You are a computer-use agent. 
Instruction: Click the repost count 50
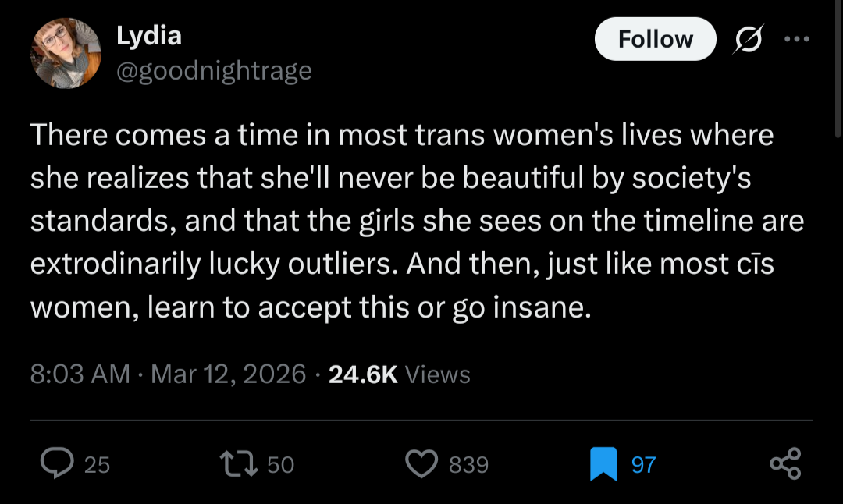click(280, 465)
